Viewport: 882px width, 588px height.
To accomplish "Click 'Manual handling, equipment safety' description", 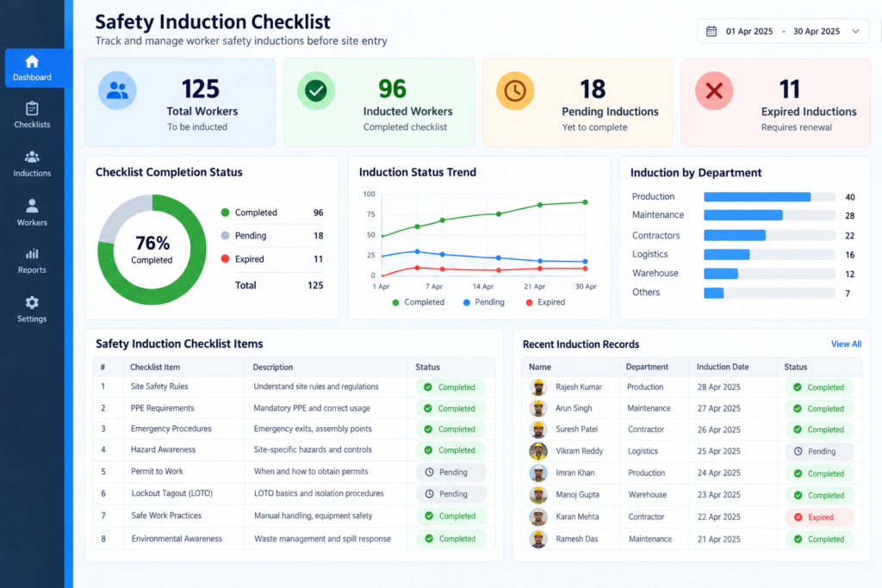I will click(x=314, y=516).
